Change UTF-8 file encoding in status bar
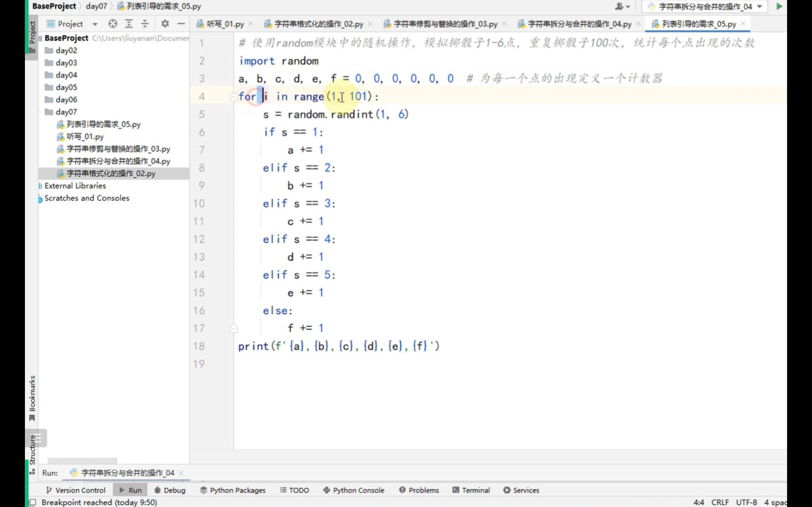 (x=746, y=502)
